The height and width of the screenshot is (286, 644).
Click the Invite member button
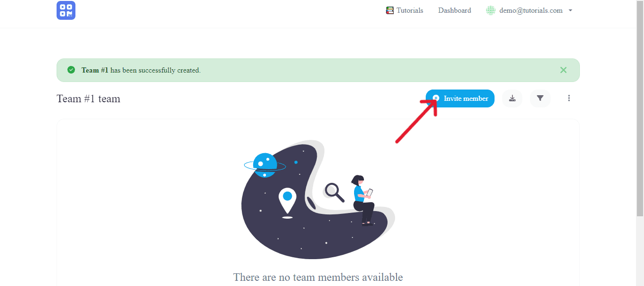(x=460, y=98)
